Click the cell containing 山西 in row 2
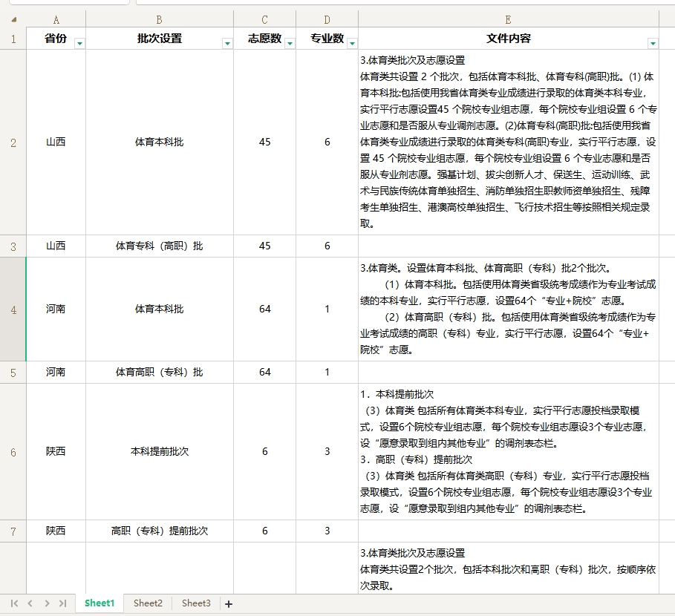 56,142
